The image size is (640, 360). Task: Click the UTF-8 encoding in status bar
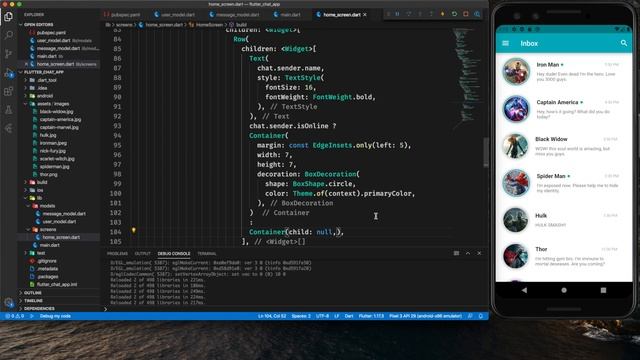click(322, 316)
